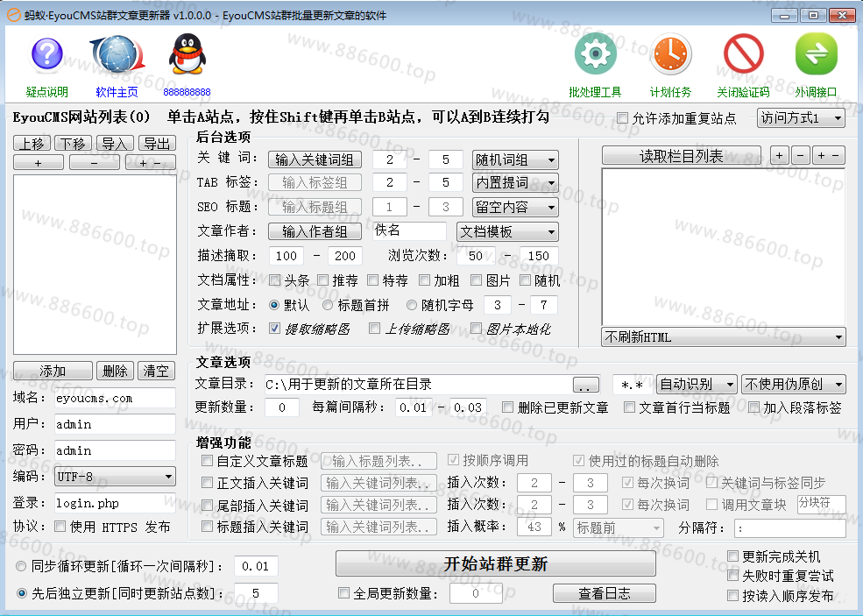This screenshot has height=616, width=863.
Task: Click the 删除 site button
Action: click(x=115, y=371)
